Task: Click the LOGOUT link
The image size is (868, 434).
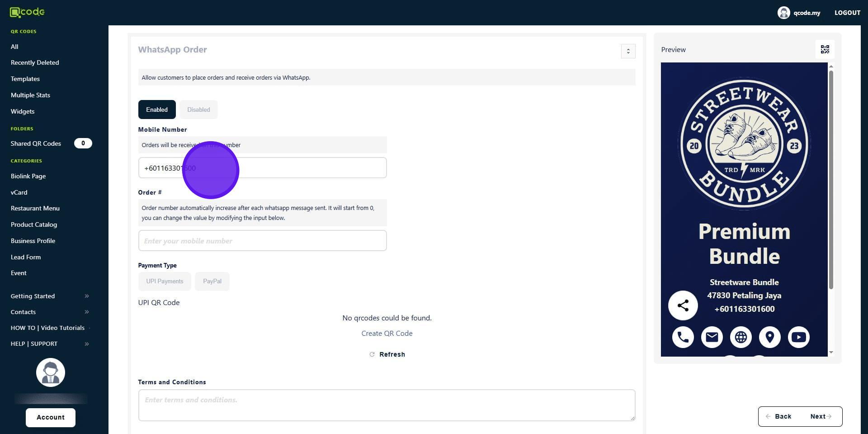Action: 847,13
